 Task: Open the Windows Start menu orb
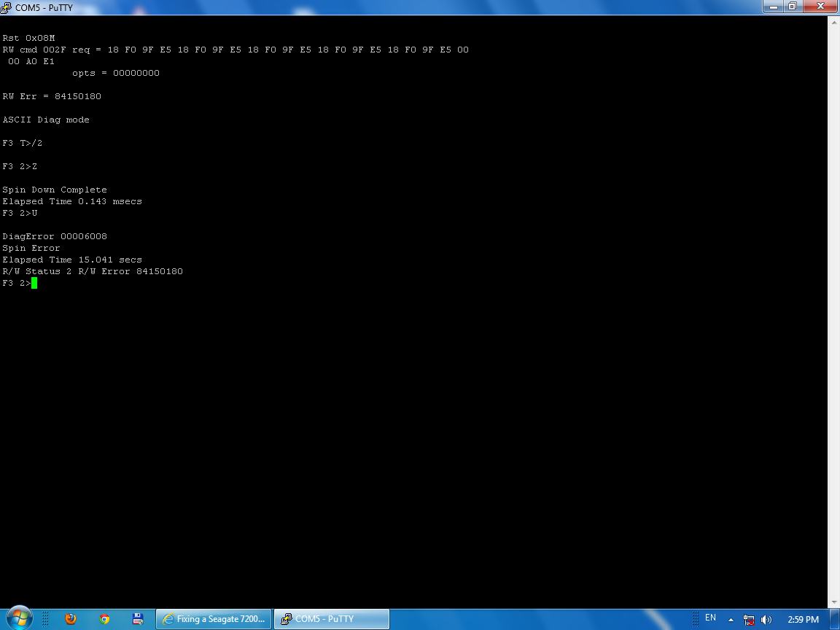coord(19,618)
